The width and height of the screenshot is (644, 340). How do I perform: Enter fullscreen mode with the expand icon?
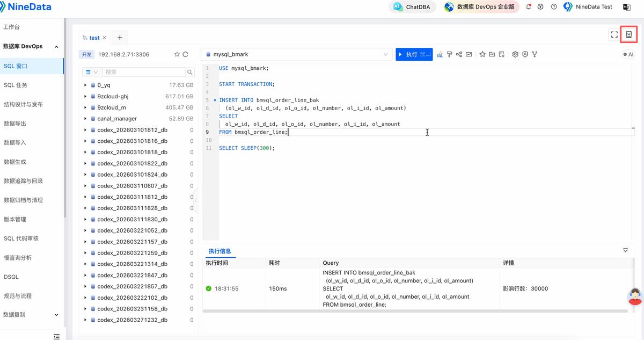pyautogui.click(x=614, y=34)
